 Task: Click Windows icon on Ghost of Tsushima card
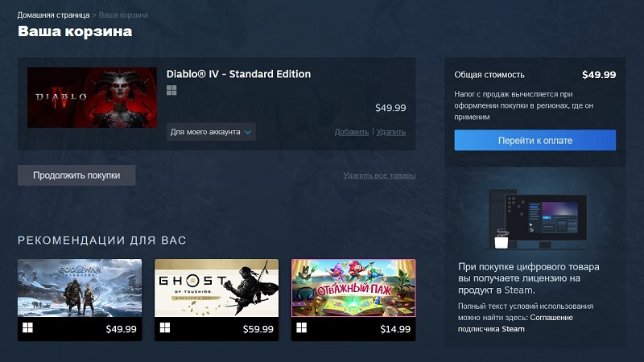[165, 328]
